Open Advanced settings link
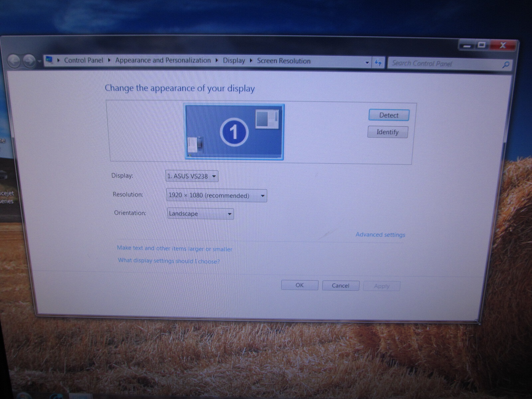 (380, 235)
